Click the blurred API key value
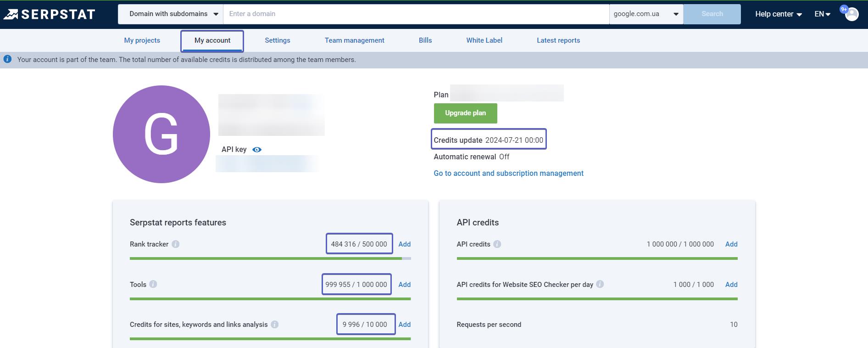This screenshot has width=868, height=348. click(267, 164)
